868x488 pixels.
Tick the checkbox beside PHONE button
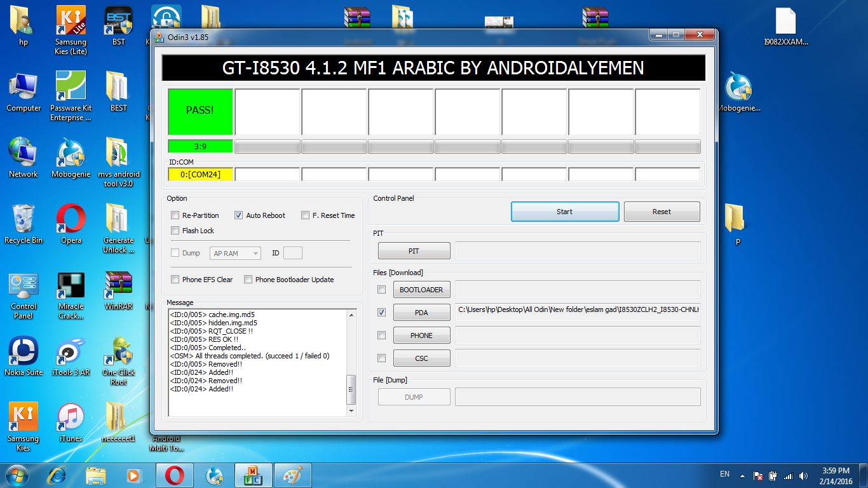(382, 335)
